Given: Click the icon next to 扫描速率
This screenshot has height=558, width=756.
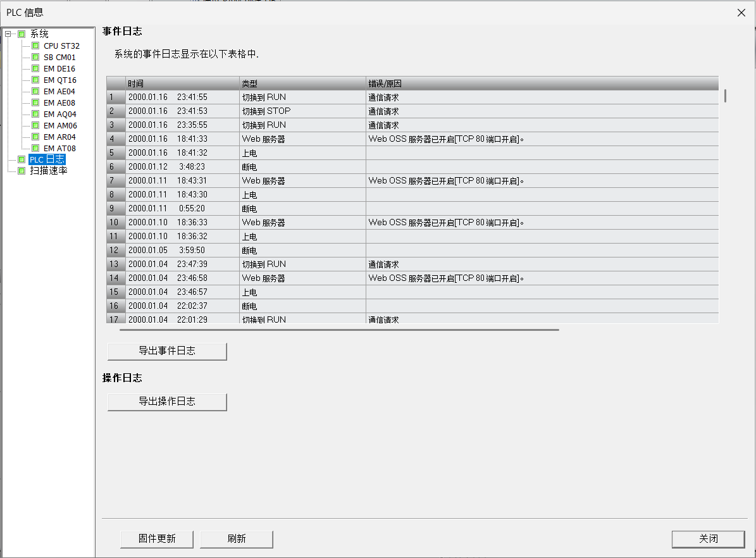Looking at the screenshot, I should click(22, 171).
